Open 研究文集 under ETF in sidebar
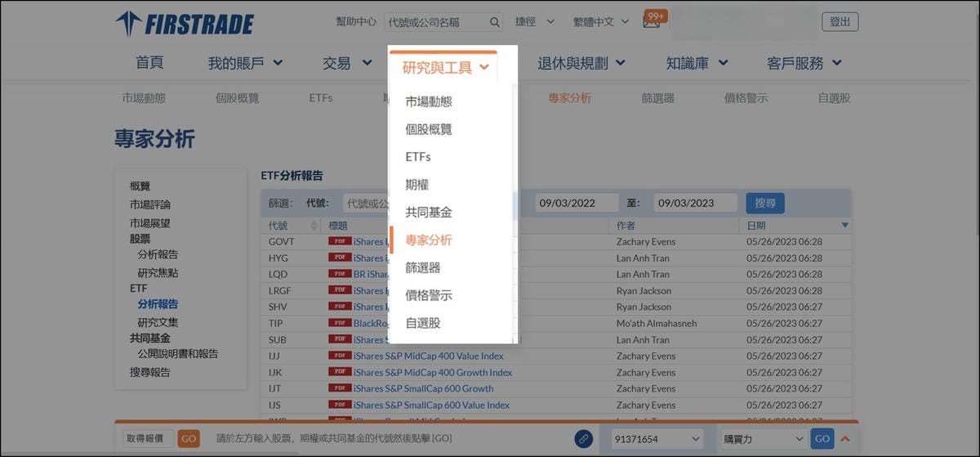This screenshot has height=457, width=980. (x=158, y=322)
